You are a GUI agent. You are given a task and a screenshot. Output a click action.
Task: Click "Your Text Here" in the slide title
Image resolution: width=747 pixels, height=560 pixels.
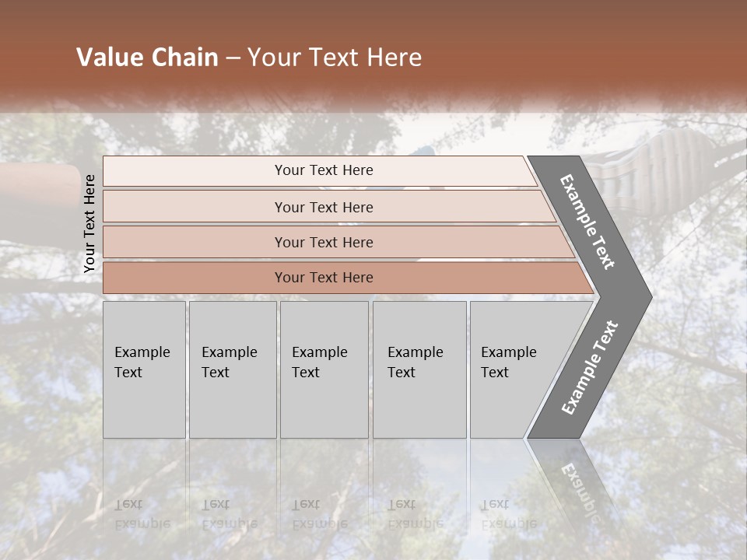(x=335, y=58)
